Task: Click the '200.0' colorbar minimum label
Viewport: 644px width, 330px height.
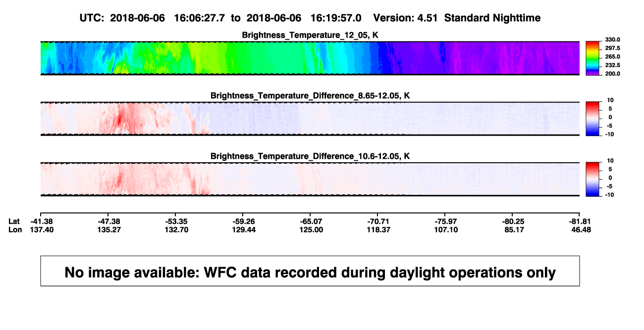Action: (612, 73)
